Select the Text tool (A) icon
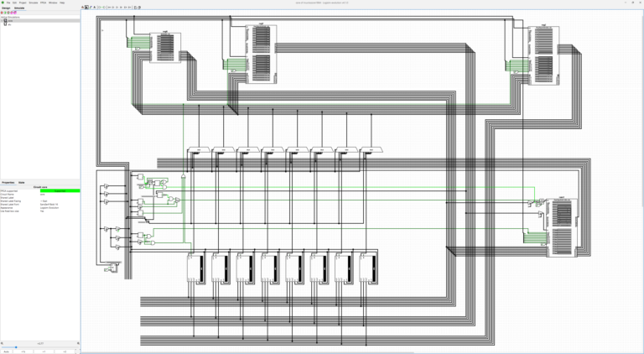Screen dimensions: 644x354 95,7
